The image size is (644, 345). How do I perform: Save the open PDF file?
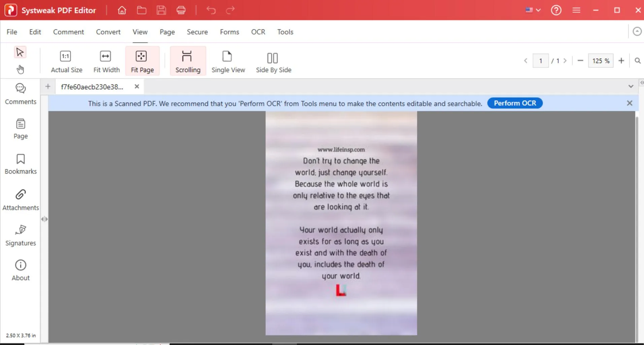point(161,10)
